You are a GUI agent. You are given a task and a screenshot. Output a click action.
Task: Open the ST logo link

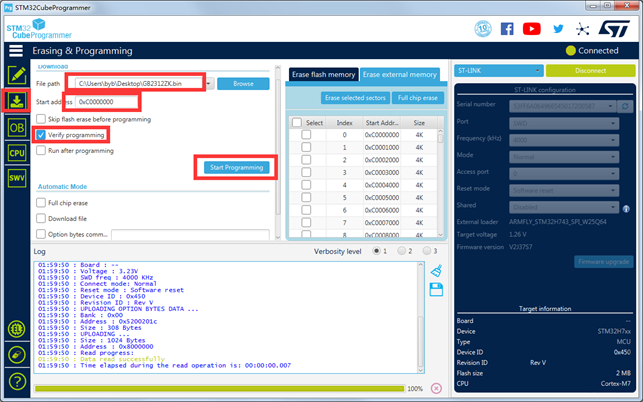coord(614,29)
